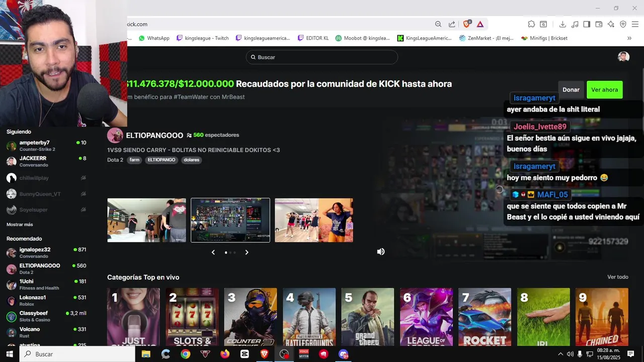Go to next featured stream arrow

pos(247,252)
